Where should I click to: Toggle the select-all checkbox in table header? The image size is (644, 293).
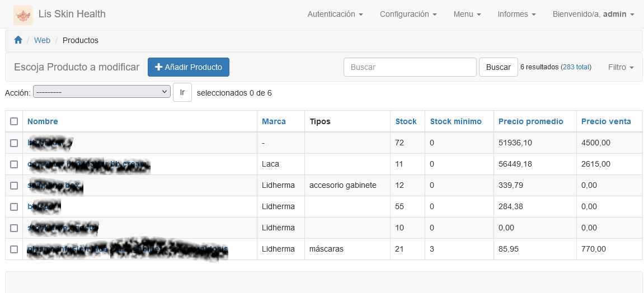[x=14, y=121]
